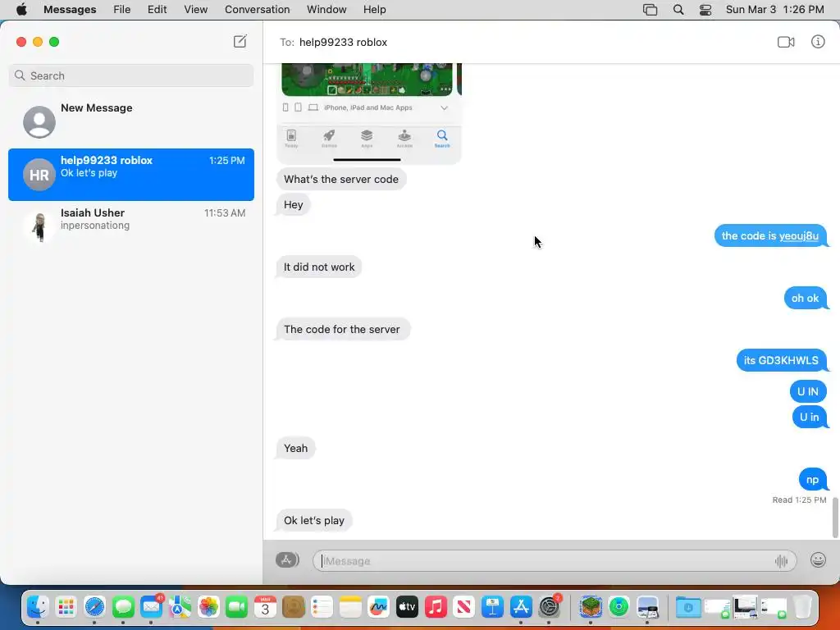
Task: Click the "It did not work" message
Action: click(x=319, y=267)
